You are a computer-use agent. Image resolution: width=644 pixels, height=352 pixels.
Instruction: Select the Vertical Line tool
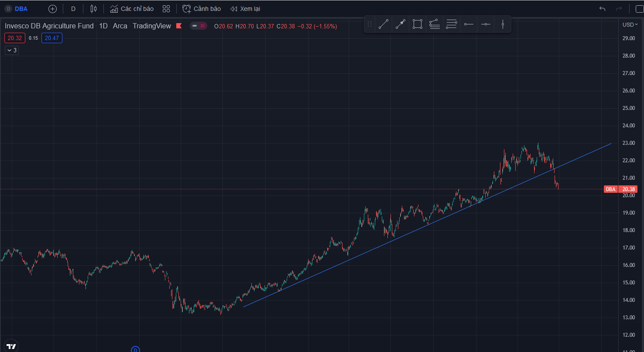(503, 24)
